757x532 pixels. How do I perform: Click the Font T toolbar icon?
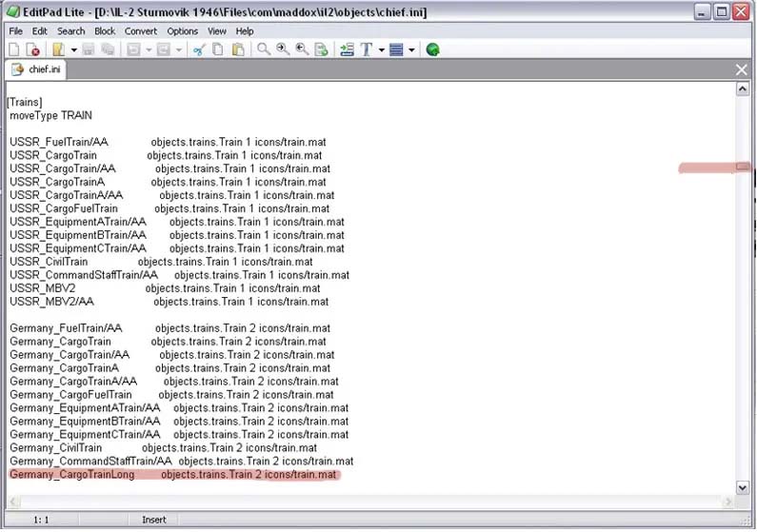point(367,49)
